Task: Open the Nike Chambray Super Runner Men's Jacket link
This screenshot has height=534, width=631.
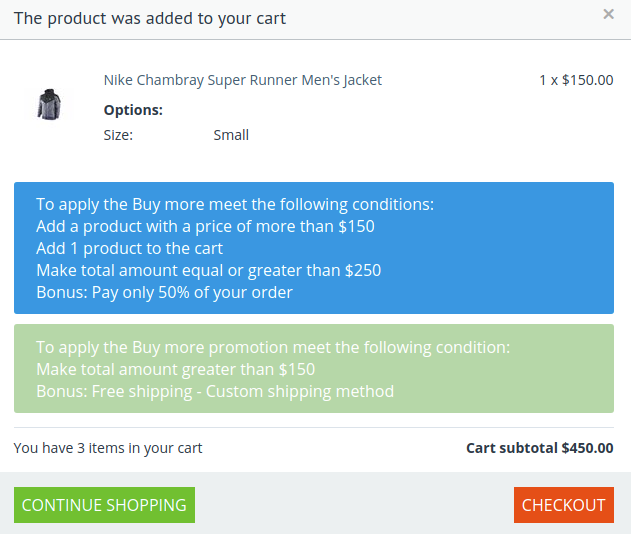Action: tap(243, 80)
